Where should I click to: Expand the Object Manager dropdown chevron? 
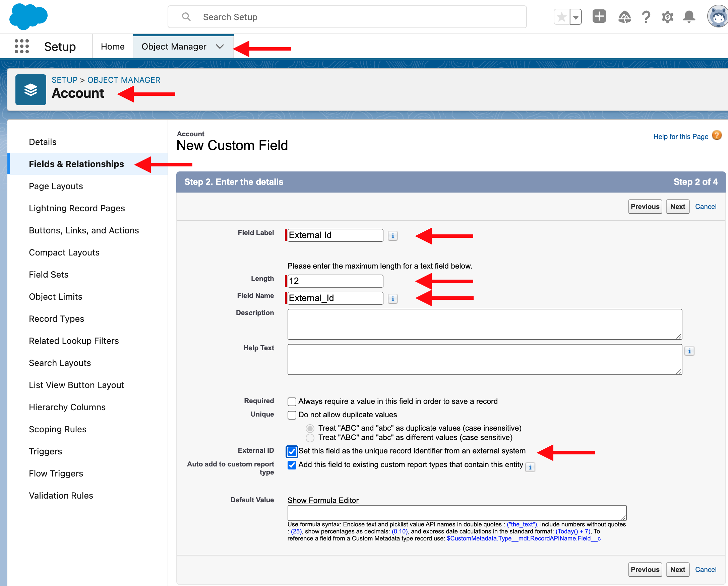pos(220,47)
